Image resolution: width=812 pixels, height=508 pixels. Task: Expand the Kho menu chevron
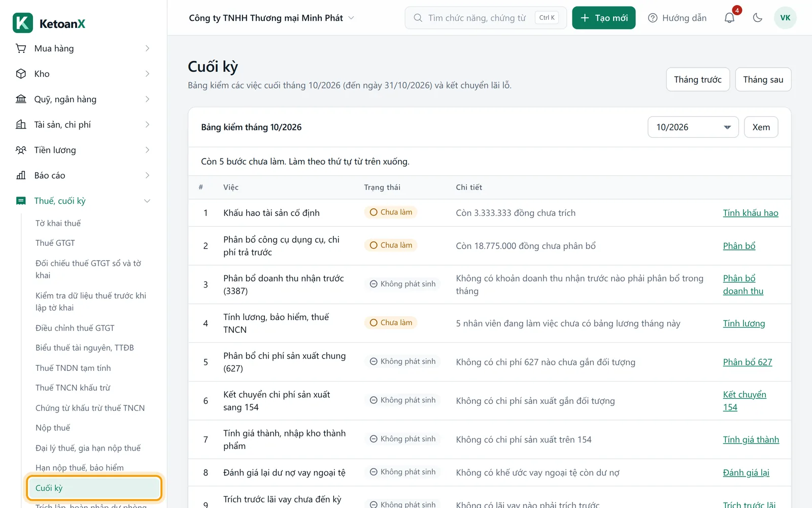pos(147,74)
